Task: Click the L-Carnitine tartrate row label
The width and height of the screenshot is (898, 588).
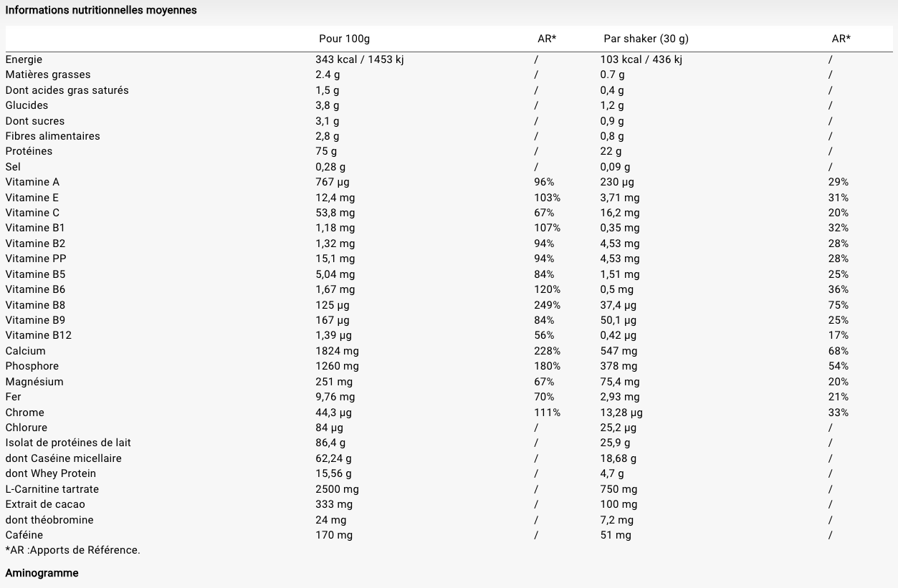Action: pos(52,489)
